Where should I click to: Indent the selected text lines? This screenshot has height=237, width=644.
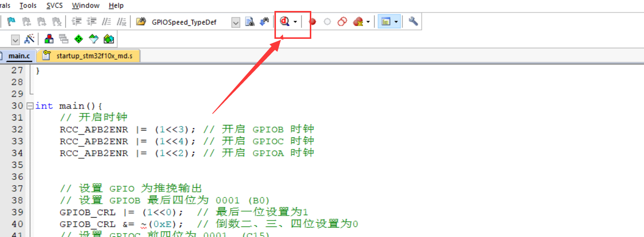pyautogui.click(x=76, y=22)
